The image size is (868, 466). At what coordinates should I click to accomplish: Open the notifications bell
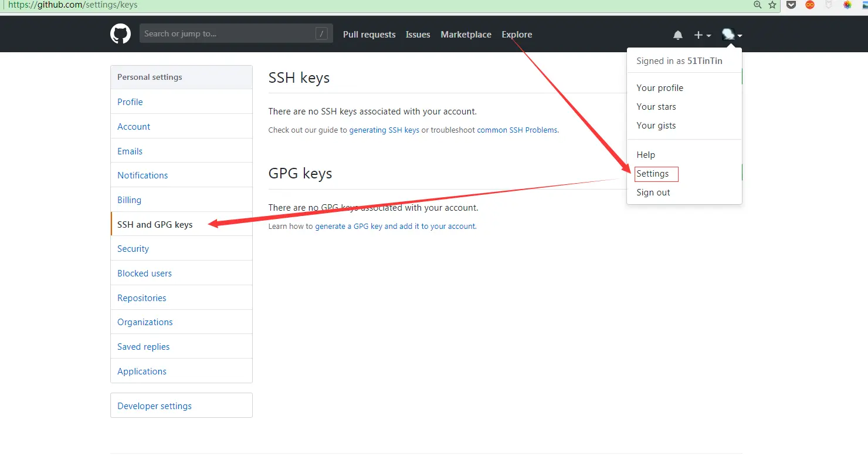[x=678, y=35]
